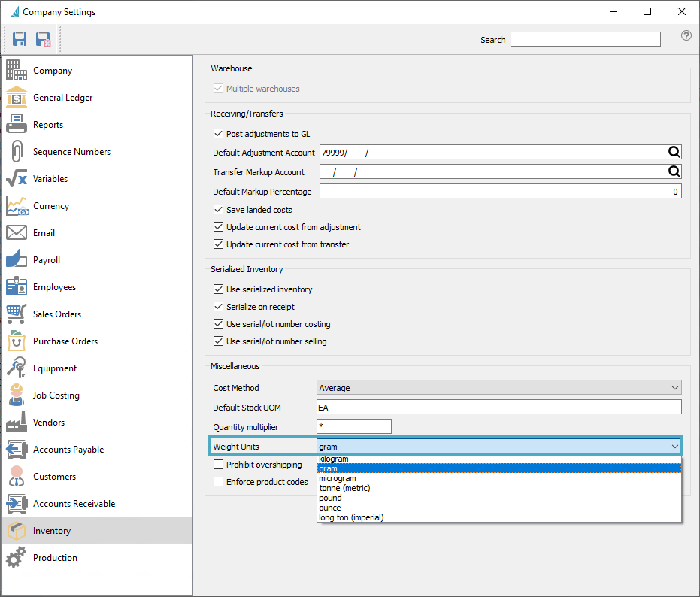Choose kilogram from weight units list

334,459
